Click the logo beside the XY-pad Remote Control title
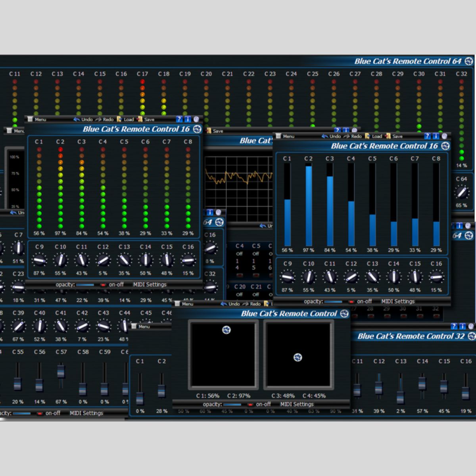Screen dimensions: 476x476 pyautogui.click(x=344, y=314)
